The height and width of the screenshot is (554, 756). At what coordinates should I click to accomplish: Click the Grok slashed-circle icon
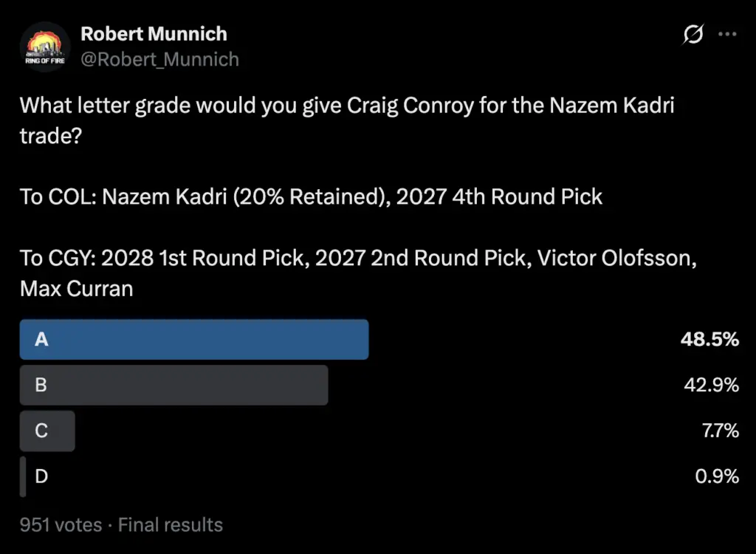(x=693, y=34)
